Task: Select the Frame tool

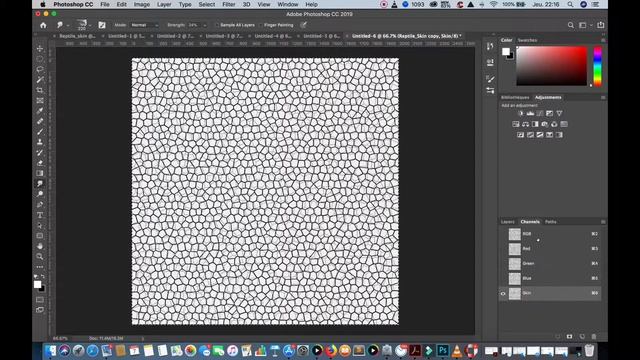Action: (40, 100)
